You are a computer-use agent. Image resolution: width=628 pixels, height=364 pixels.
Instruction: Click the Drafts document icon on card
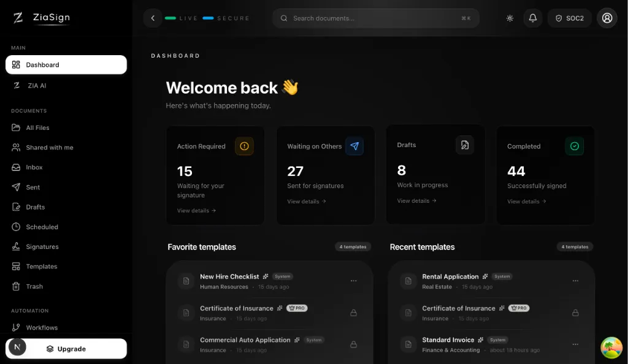pos(464,145)
